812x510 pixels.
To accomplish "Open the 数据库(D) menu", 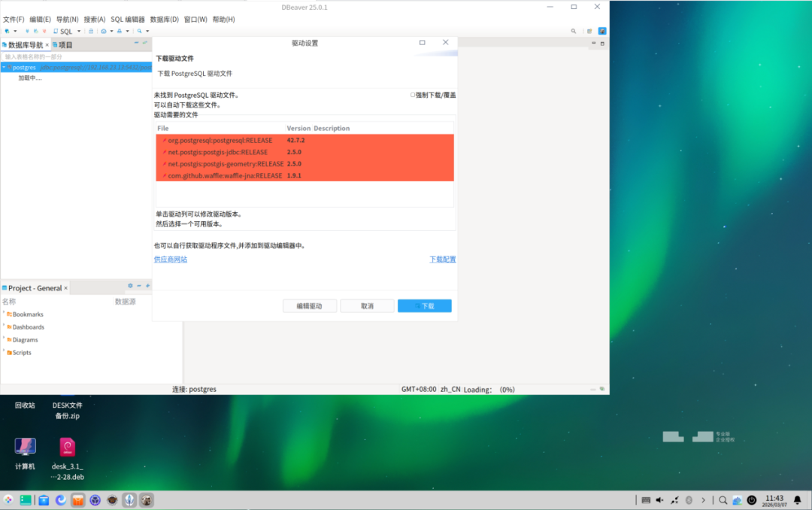I will pos(164,19).
